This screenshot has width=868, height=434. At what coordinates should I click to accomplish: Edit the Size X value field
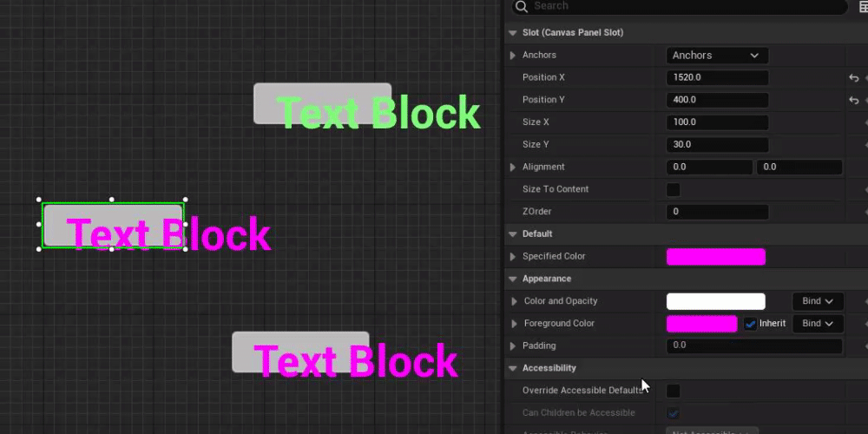click(x=717, y=122)
